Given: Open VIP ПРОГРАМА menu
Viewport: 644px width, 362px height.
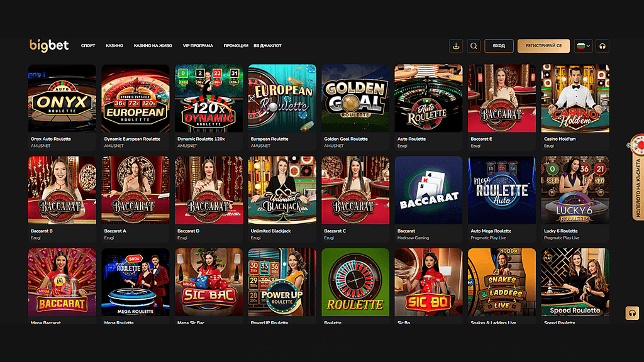Looking at the screenshot, I should (x=198, y=46).
